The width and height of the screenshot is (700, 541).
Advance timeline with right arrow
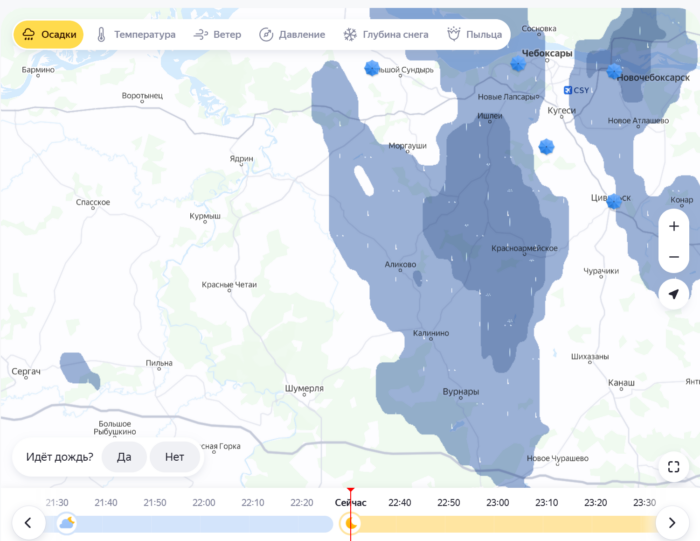[x=672, y=523]
